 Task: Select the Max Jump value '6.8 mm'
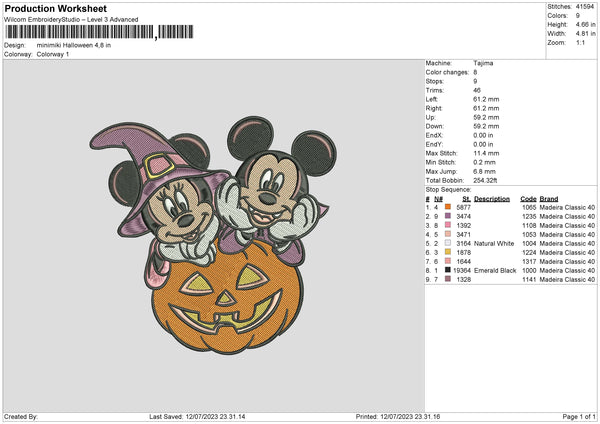(484, 171)
